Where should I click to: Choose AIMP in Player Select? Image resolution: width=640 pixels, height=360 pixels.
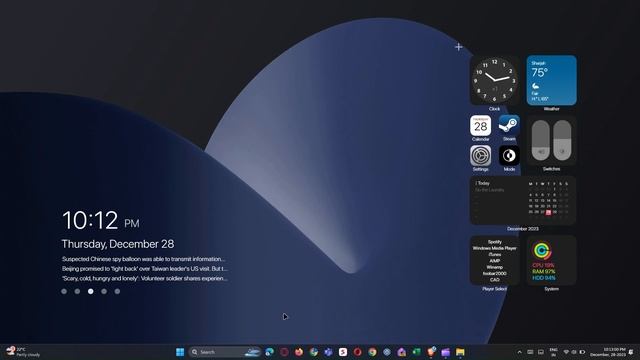click(495, 261)
